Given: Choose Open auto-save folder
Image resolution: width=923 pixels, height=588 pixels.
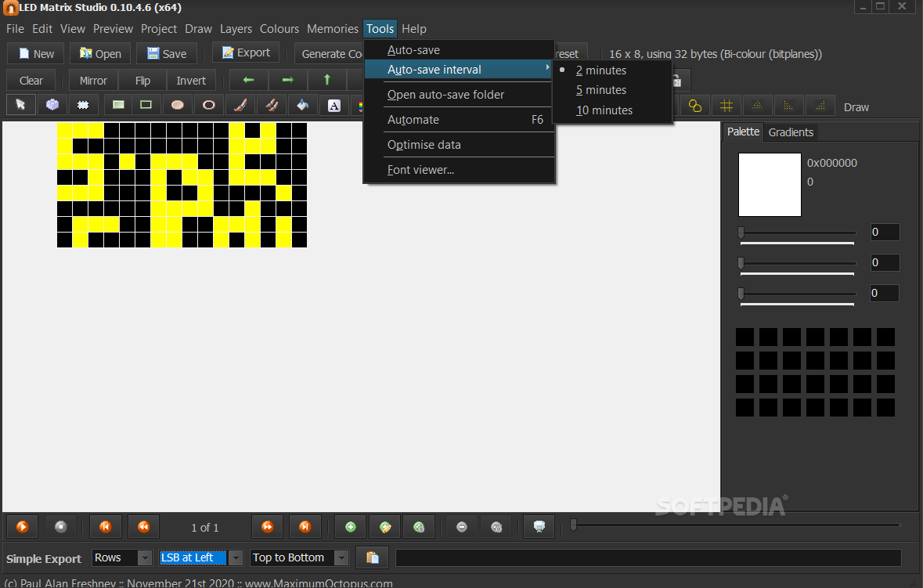Looking at the screenshot, I should pos(459,94).
